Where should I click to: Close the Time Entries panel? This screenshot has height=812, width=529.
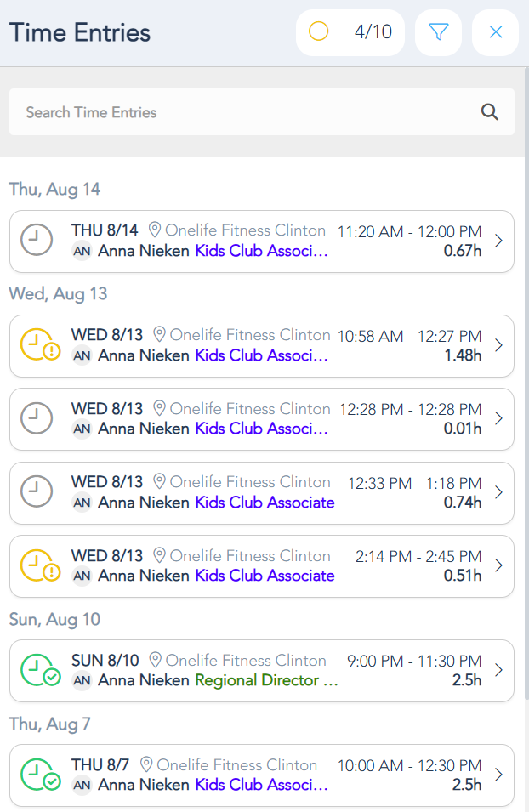click(496, 32)
